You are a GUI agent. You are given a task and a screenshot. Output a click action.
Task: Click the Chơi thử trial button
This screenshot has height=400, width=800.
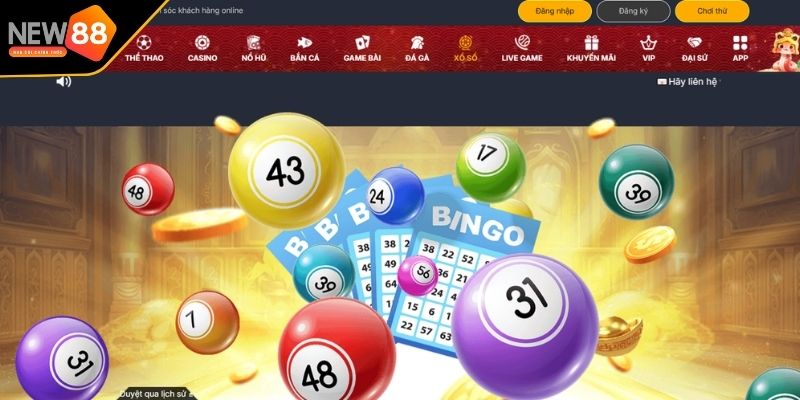[x=712, y=11]
